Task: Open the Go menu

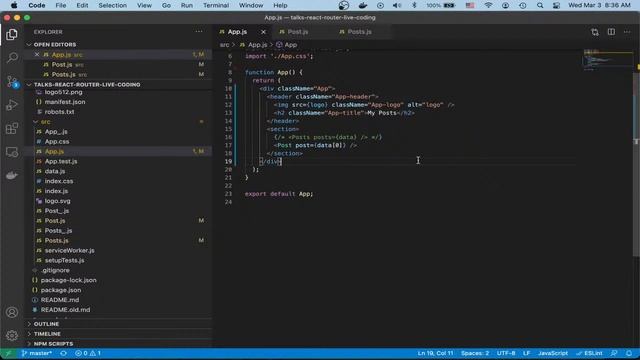Action: [x=166, y=5]
